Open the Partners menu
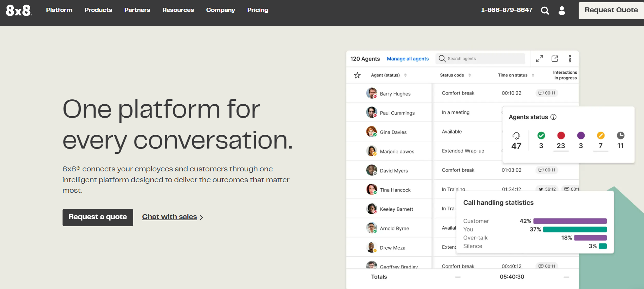The width and height of the screenshot is (644, 289). pos(137,10)
